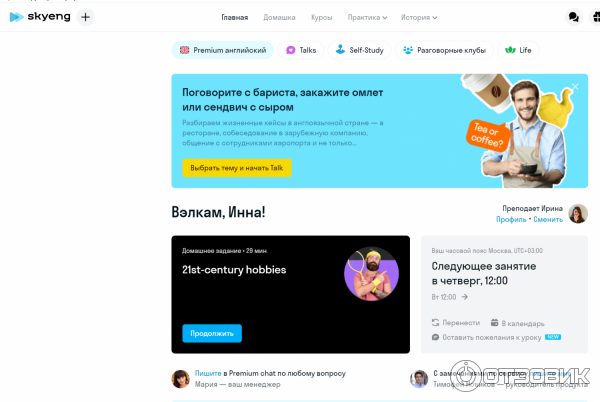Reschedule lesson with the Перенести icon
This screenshot has height=402, width=600.
tap(435, 322)
